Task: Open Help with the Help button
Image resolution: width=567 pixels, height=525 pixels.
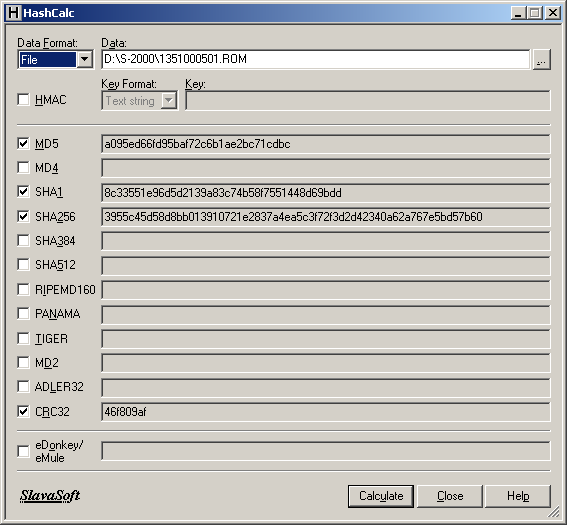Action: (518, 496)
